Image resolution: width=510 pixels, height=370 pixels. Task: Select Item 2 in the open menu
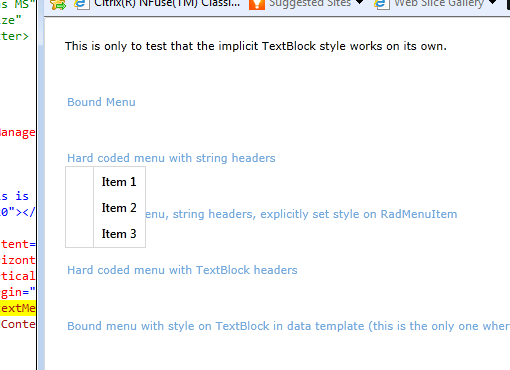click(x=119, y=208)
